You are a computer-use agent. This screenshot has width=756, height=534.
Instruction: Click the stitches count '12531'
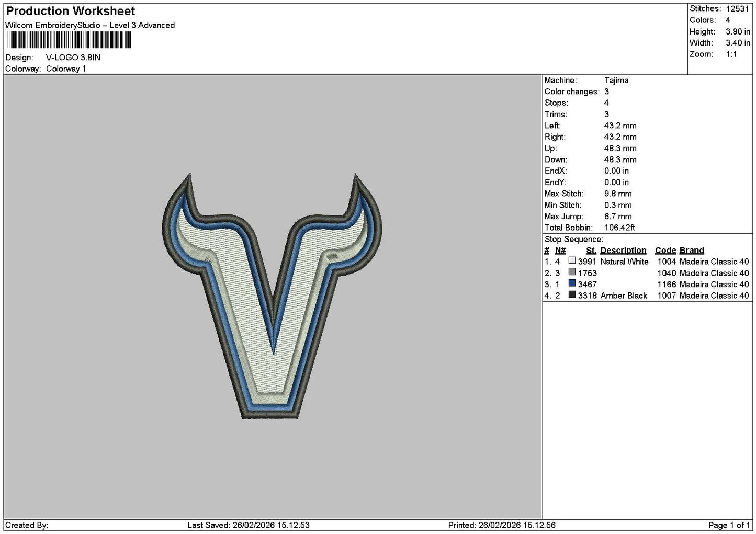coord(737,9)
